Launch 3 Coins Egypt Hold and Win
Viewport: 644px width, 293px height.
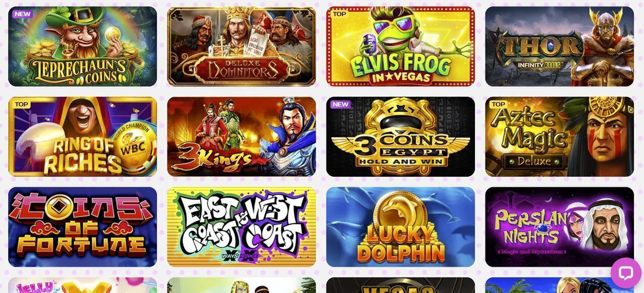click(400, 136)
